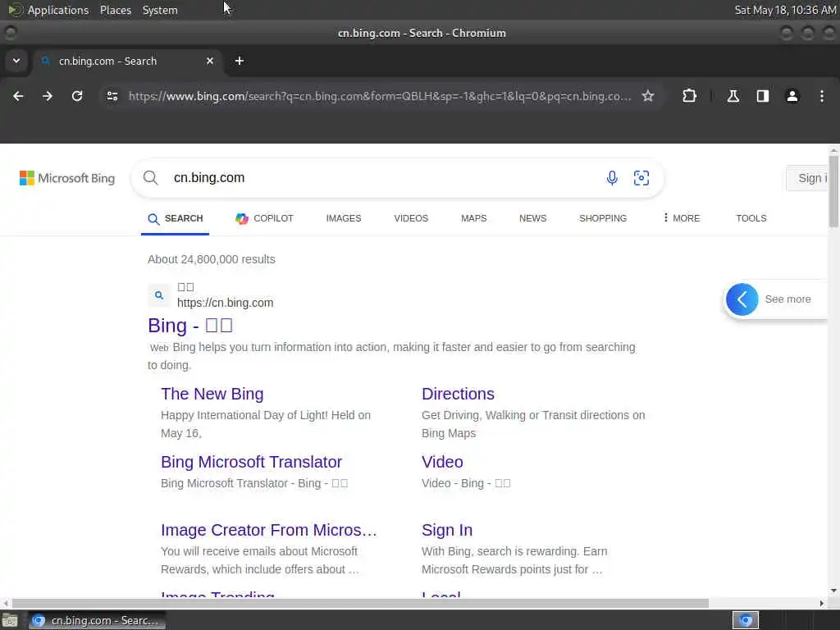
Task: Switch to the NEWS tab
Action: click(x=532, y=218)
